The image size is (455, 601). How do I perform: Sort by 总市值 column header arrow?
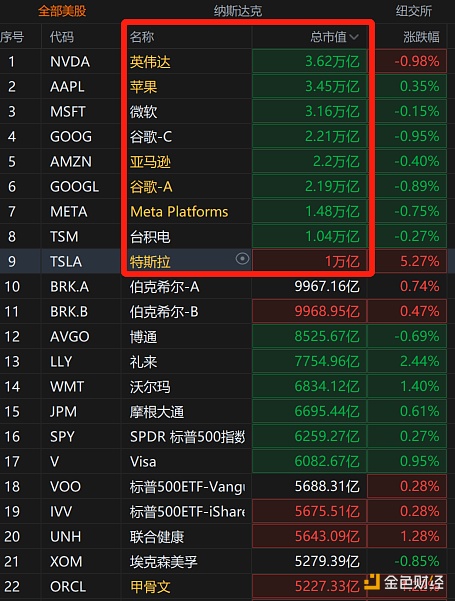(354, 37)
